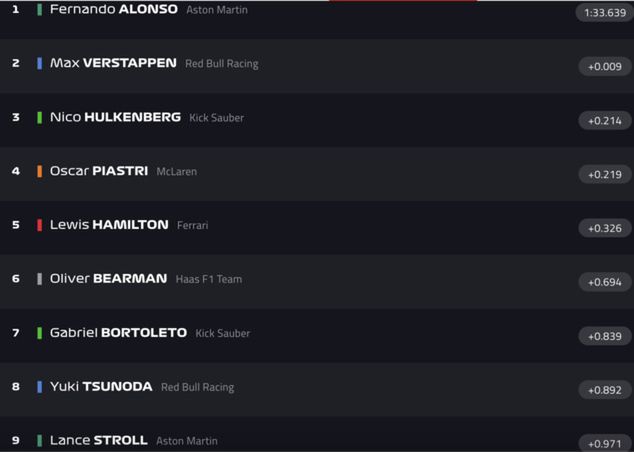Select Lance Stroll's name
Screen dimensions: 634x452
(x=98, y=440)
